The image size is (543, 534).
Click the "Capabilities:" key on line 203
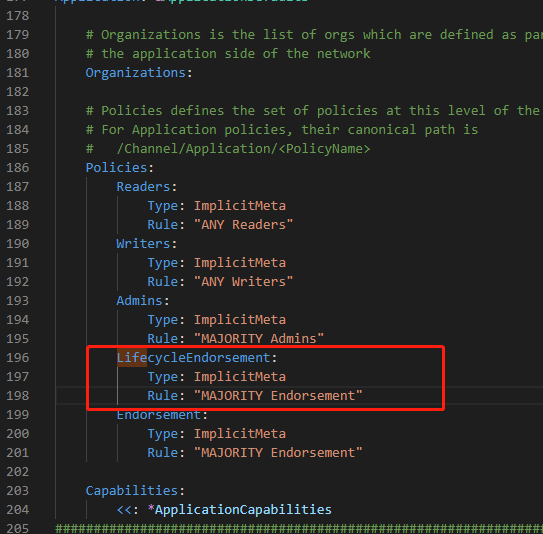coord(135,491)
